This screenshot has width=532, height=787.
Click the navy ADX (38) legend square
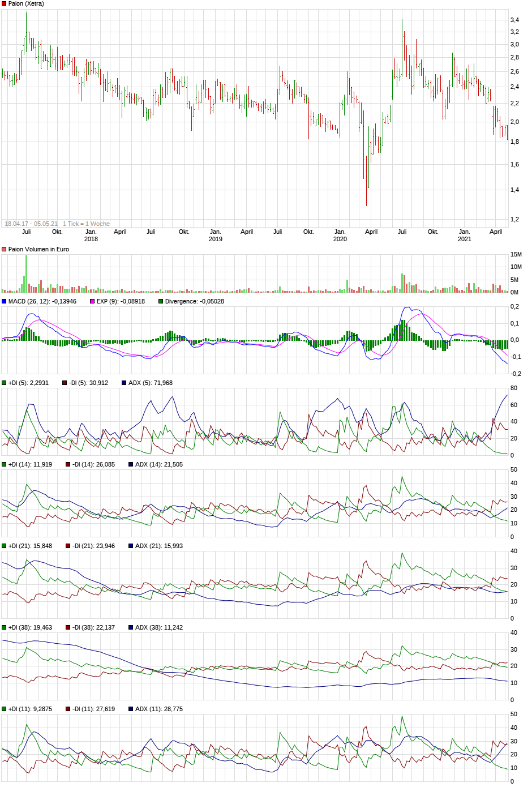click(131, 628)
